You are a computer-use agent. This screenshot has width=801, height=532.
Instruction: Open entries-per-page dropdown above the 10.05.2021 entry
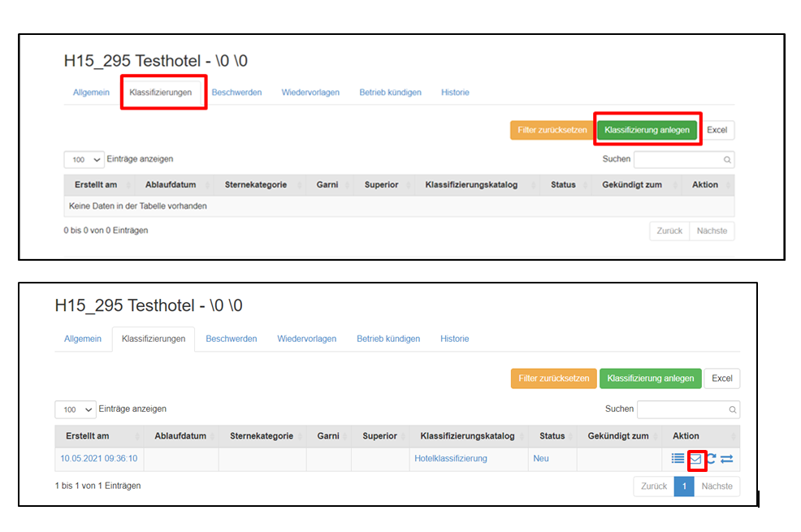75,409
